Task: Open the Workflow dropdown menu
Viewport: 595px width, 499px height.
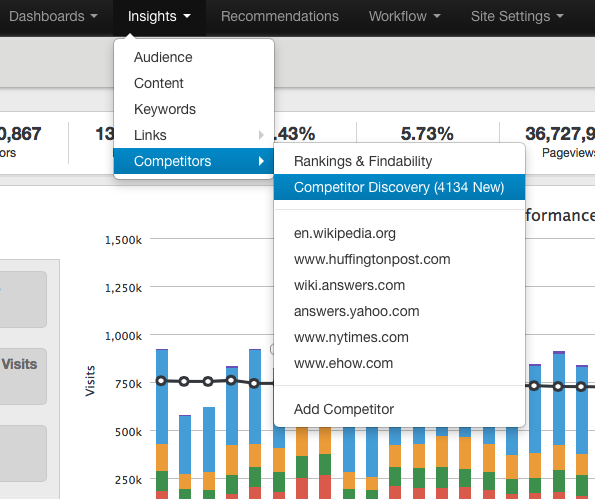Action: point(405,16)
